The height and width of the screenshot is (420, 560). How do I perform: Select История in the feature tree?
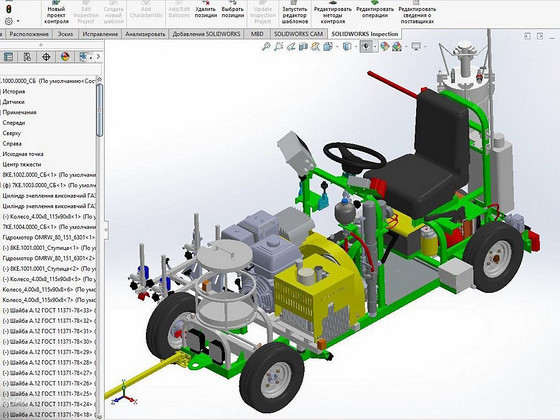[14, 91]
